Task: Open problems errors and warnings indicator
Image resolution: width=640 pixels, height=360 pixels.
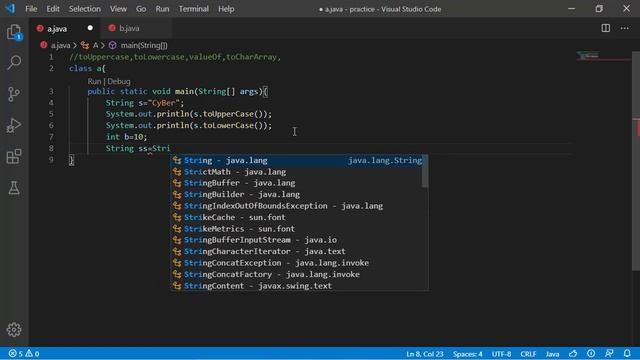Action: (x=24, y=353)
